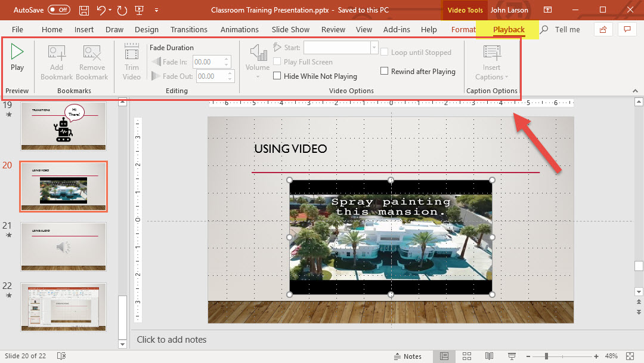Image resolution: width=644 pixels, height=363 pixels.
Task: Check Rewind after Playing option
Action: tap(385, 71)
